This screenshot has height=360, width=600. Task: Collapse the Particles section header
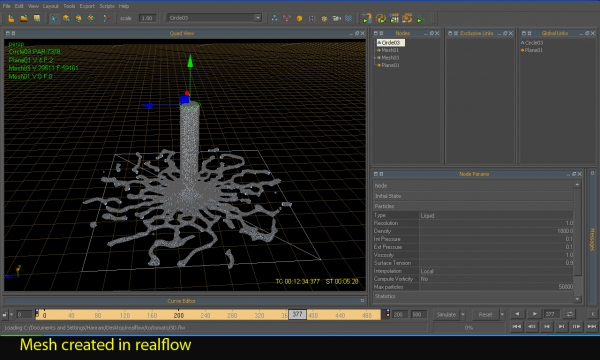click(x=473, y=206)
